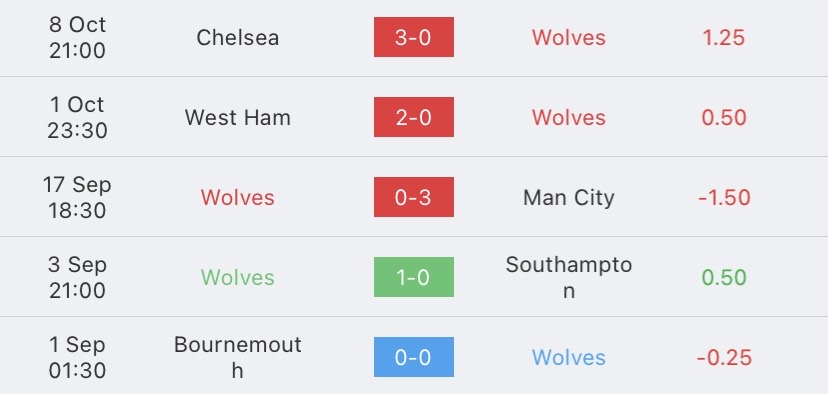Click the 8 Oct 21:00 match date
828x394 pixels.
pyautogui.click(x=78, y=37)
